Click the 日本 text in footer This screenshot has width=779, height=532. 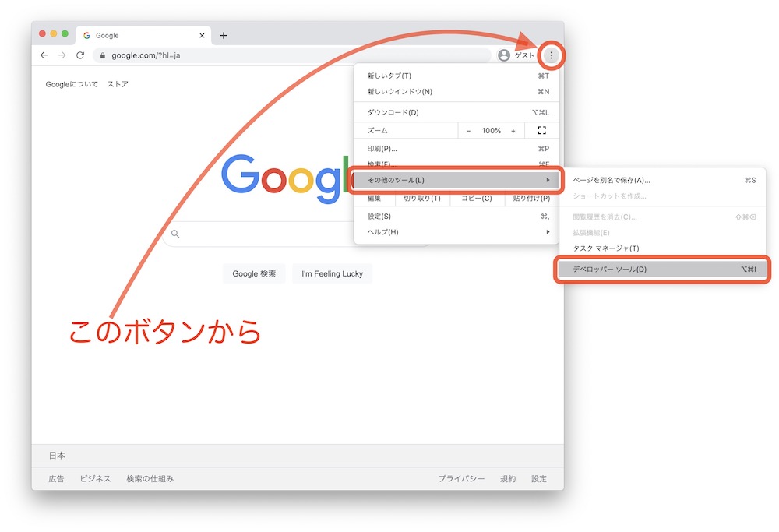pyautogui.click(x=57, y=456)
